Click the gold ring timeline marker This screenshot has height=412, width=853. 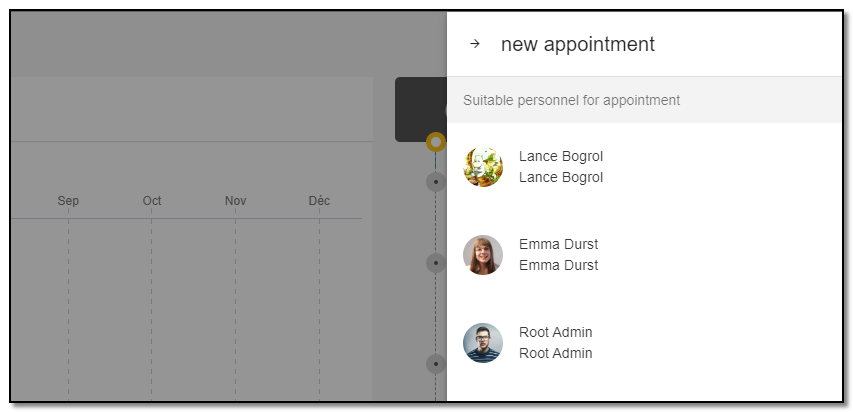point(436,142)
